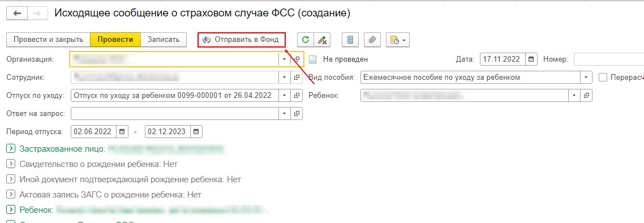Click the Вид пособия field text
The image size is (644, 223).
pyautogui.click(x=471, y=77)
